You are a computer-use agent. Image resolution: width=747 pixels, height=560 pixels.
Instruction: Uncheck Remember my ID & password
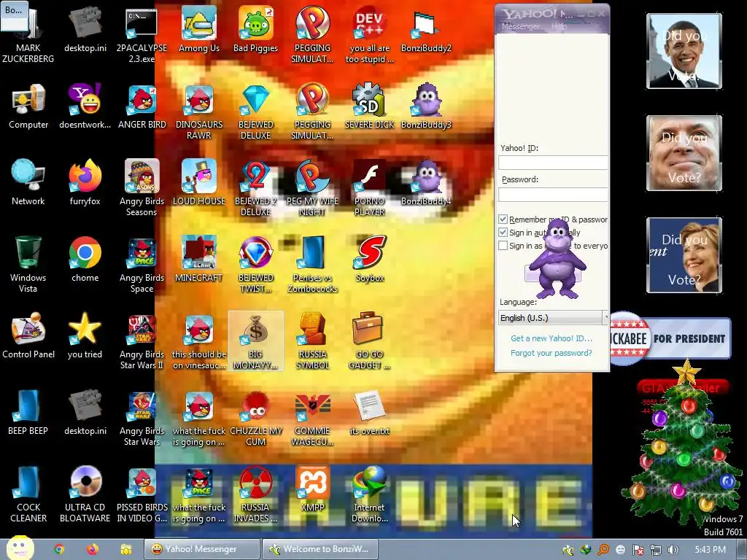tap(503, 219)
